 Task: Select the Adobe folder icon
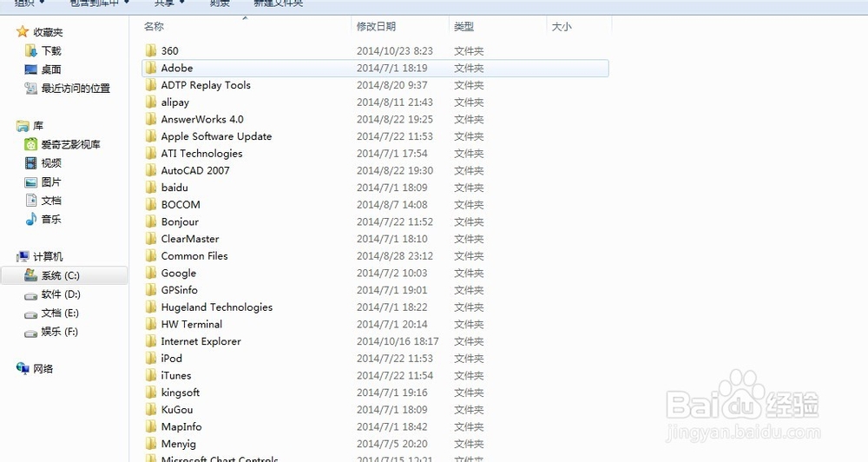150,68
